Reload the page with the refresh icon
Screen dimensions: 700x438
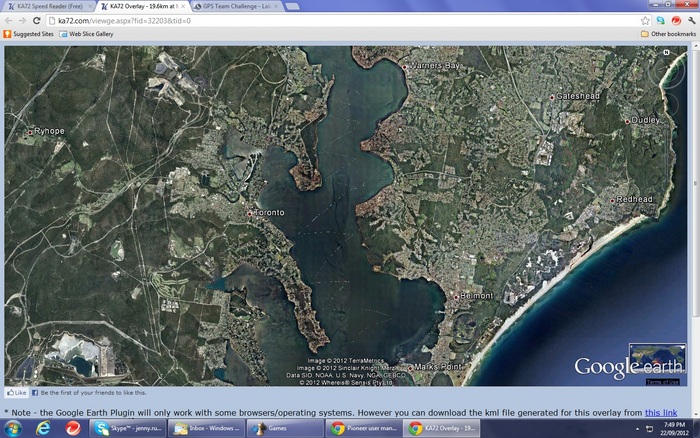point(37,20)
